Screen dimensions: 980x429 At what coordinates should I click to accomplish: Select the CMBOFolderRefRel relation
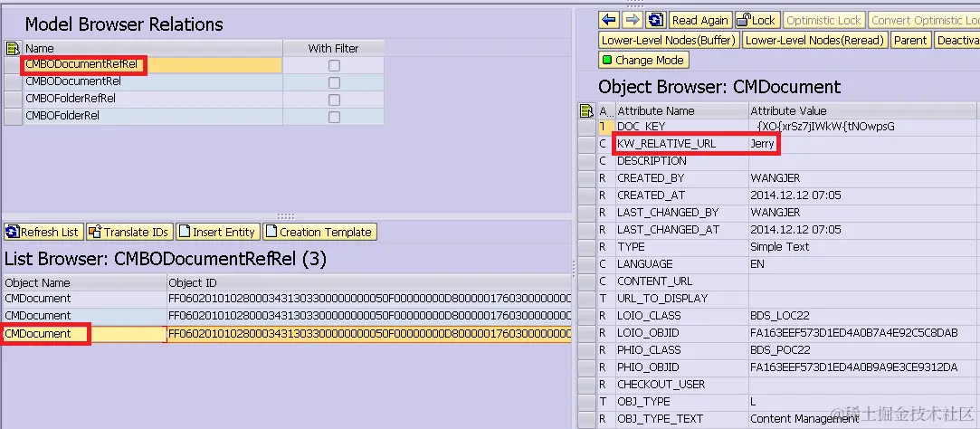71,98
